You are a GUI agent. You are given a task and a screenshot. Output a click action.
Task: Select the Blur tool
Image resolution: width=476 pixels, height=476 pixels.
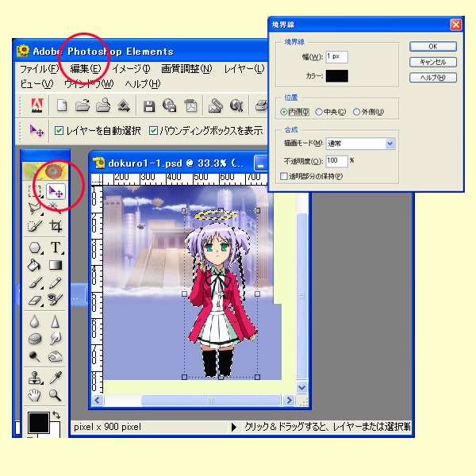[35, 321]
